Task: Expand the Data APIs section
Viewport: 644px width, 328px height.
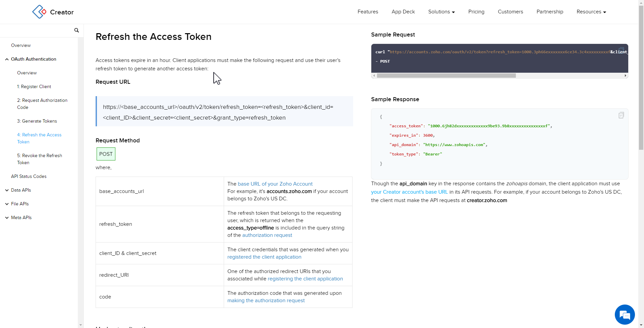Action: pyautogui.click(x=21, y=190)
